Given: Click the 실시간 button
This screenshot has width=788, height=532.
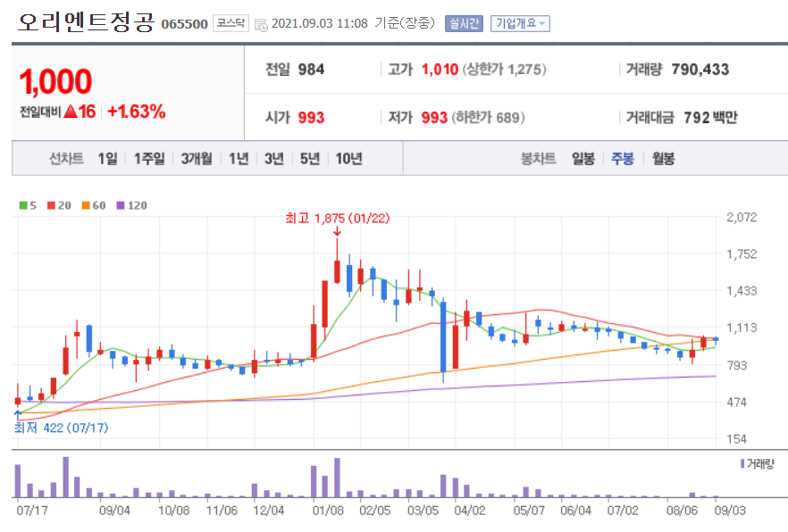Looking at the screenshot, I should 464,23.
